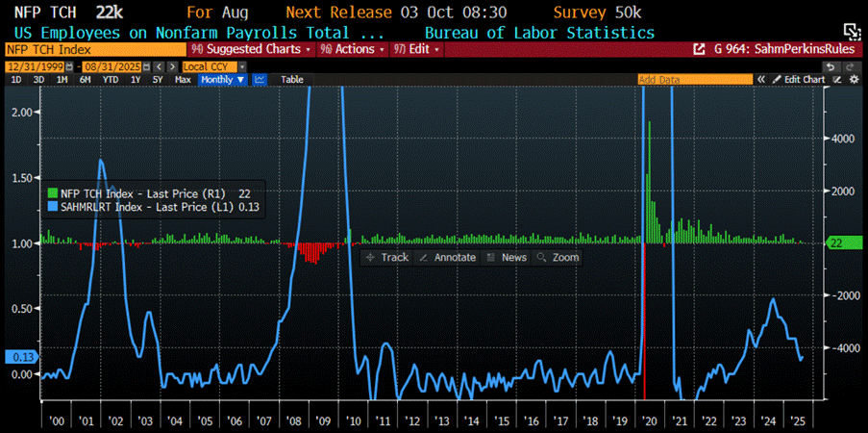
Task: Select the 6M time range
Action: [x=86, y=79]
